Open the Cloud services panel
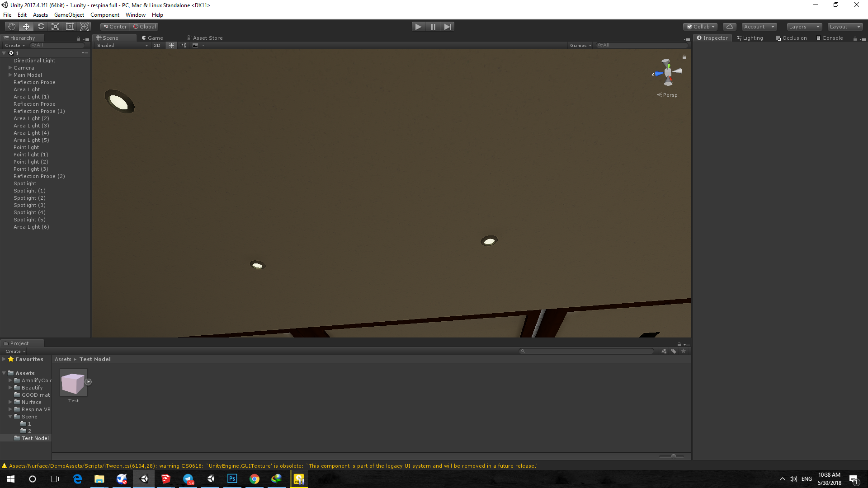The height and width of the screenshot is (488, 868). (729, 27)
